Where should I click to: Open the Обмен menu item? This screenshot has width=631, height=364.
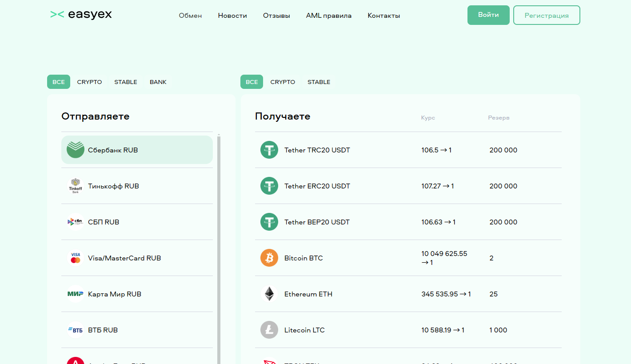pyautogui.click(x=190, y=16)
